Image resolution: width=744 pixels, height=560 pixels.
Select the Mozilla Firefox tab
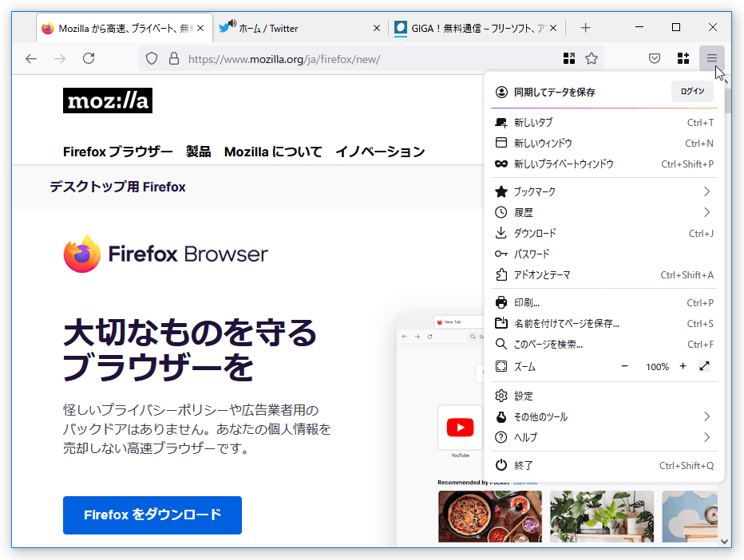tap(125, 28)
